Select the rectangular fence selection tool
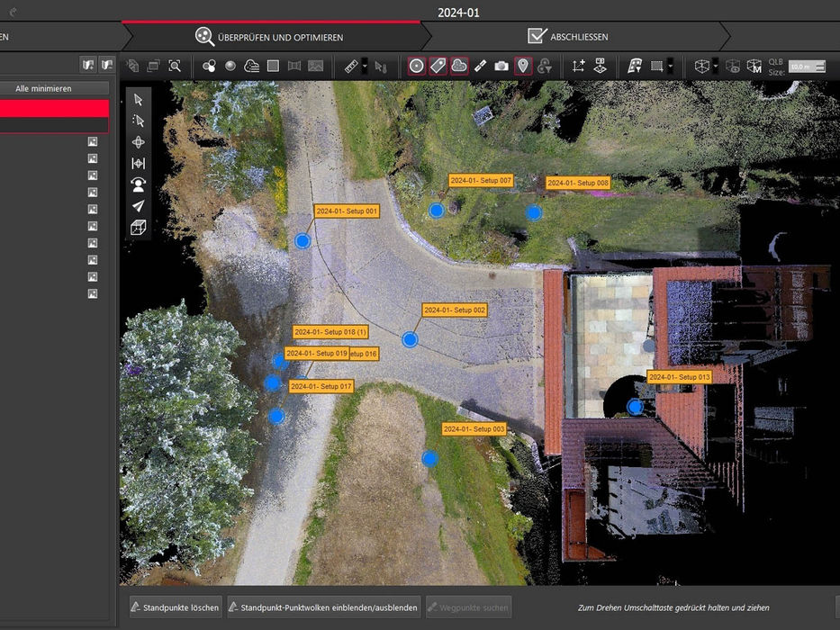Viewport: 840px width, 630px height. point(656,67)
